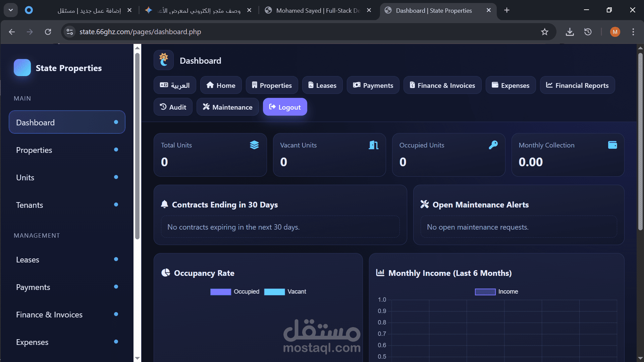This screenshot has height=362, width=644.
Task: Click the Vacant Units door icon
Action: click(373, 145)
